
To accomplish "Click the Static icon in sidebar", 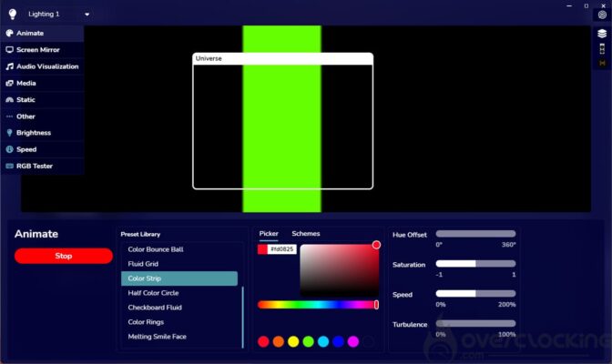I will [x=9, y=100].
